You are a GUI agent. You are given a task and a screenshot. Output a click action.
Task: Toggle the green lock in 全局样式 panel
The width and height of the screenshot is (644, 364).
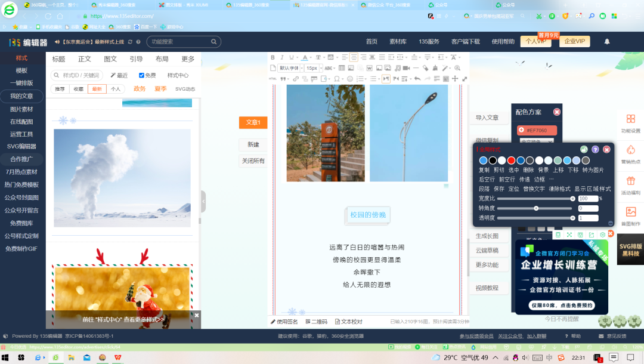click(584, 149)
